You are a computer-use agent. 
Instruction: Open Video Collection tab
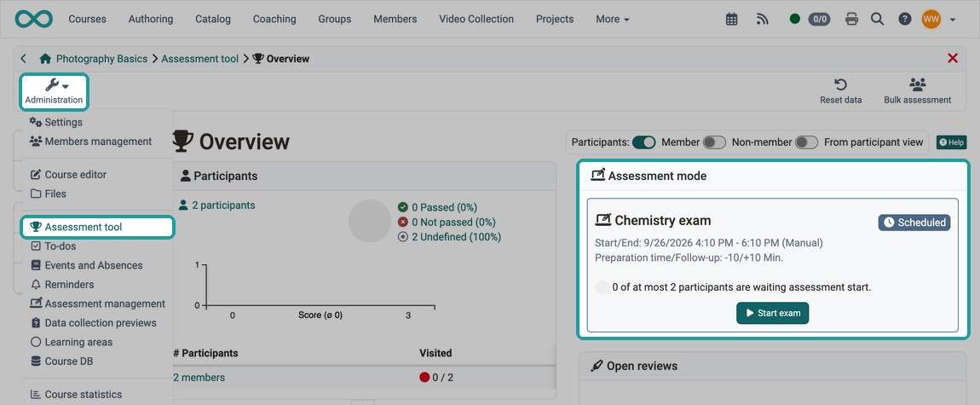476,19
